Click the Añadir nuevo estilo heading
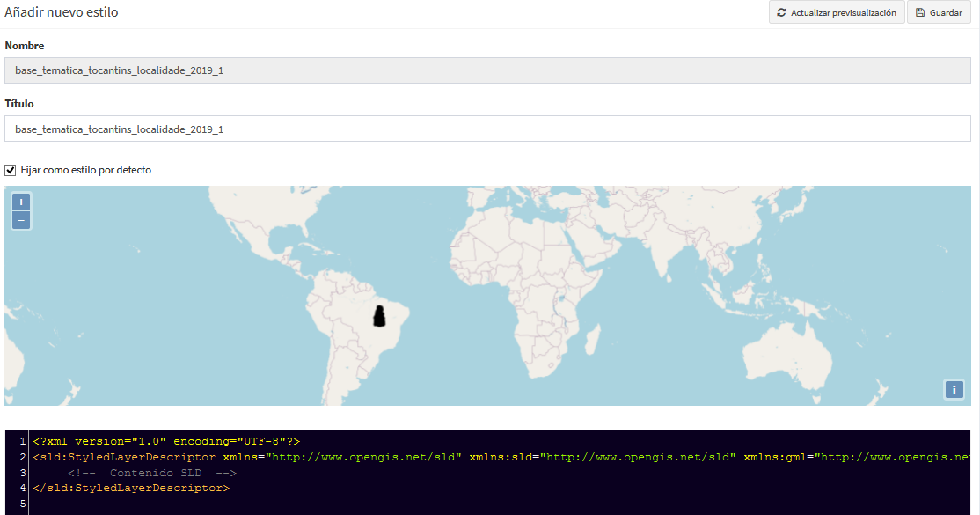 click(62, 12)
